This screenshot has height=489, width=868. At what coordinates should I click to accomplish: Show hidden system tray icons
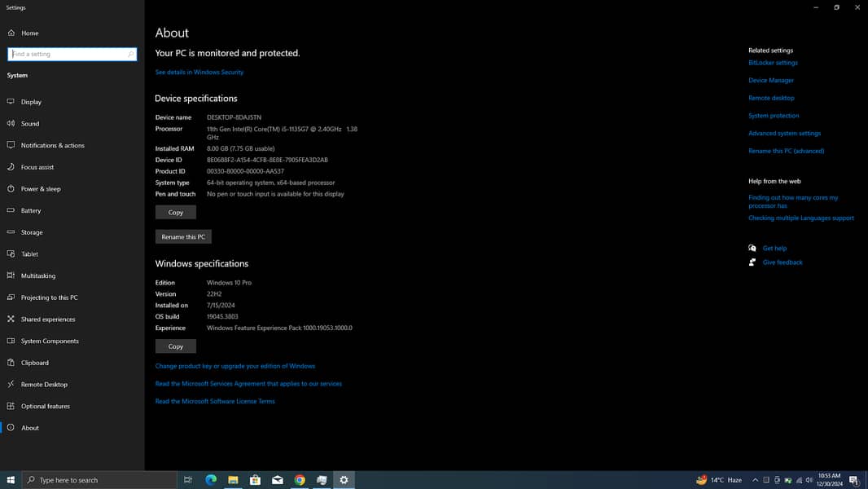pos(755,480)
